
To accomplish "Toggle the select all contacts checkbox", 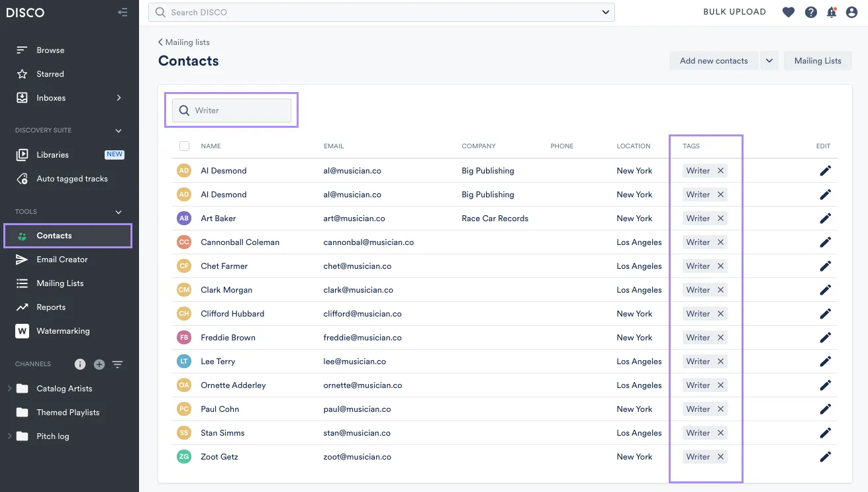I will (x=184, y=146).
